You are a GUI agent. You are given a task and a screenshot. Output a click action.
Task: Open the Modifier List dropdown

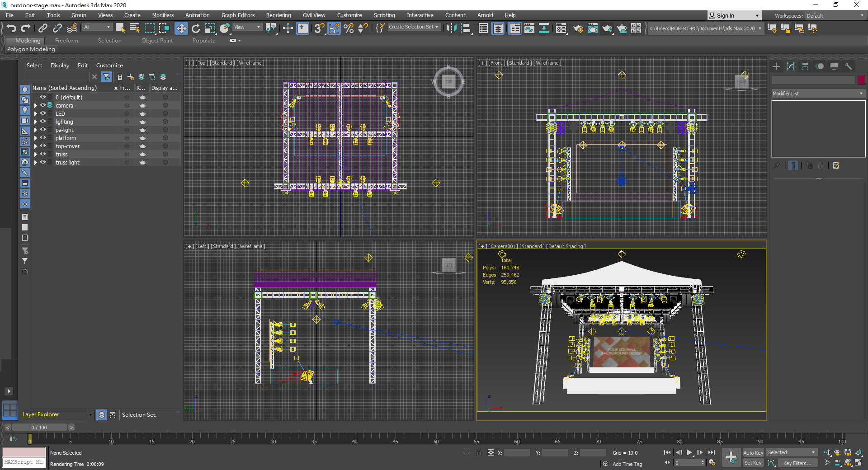[818, 94]
